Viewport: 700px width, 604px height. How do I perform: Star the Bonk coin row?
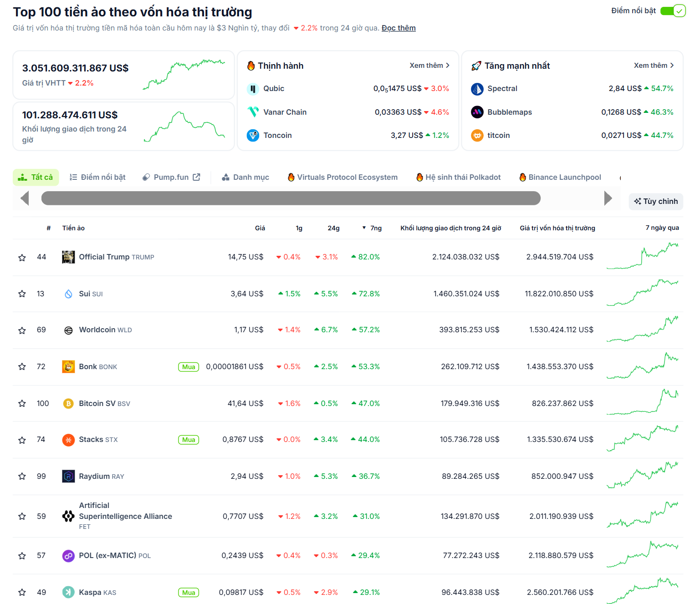pos(22,366)
